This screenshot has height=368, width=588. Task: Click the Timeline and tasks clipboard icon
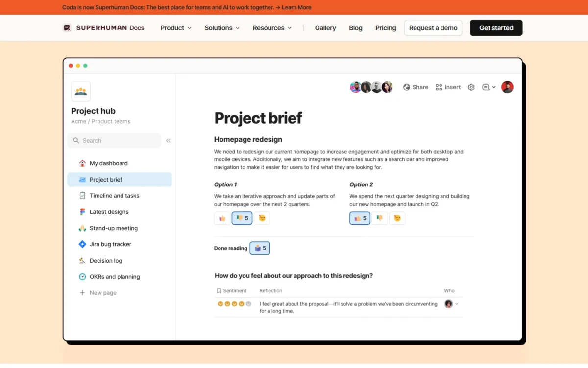[82, 196]
